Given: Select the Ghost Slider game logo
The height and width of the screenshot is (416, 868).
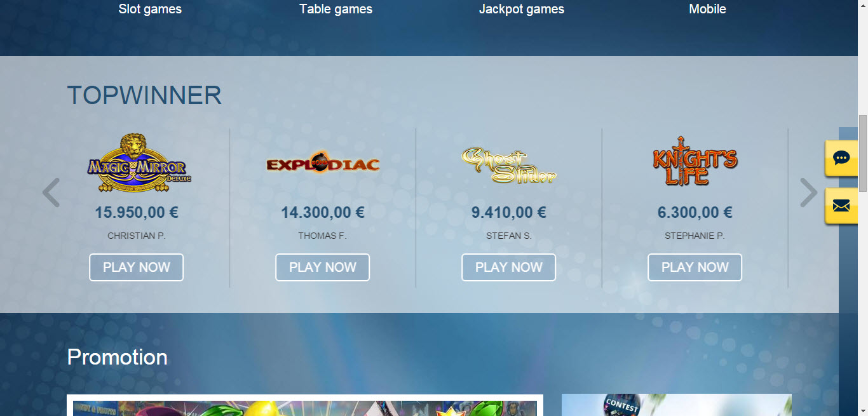Looking at the screenshot, I should [x=509, y=165].
